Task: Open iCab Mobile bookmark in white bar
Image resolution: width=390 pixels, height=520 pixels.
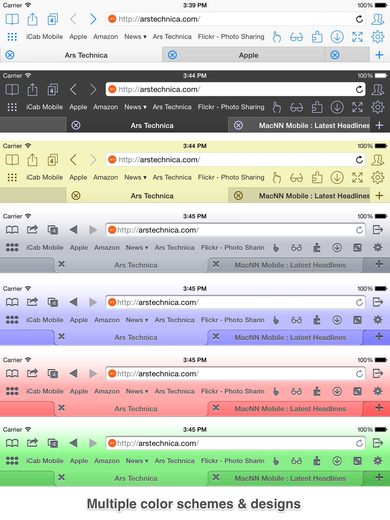Action: pyautogui.click(x=44, y=37)
